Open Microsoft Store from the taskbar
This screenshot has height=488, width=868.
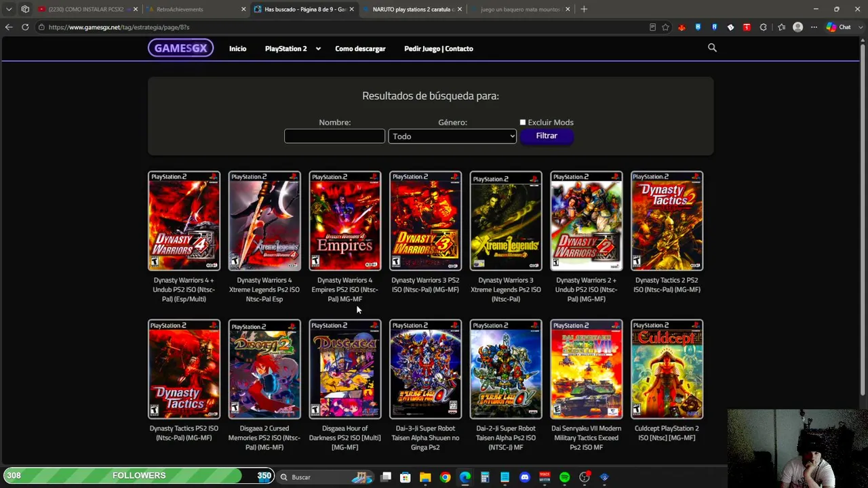tap(406, 477)
